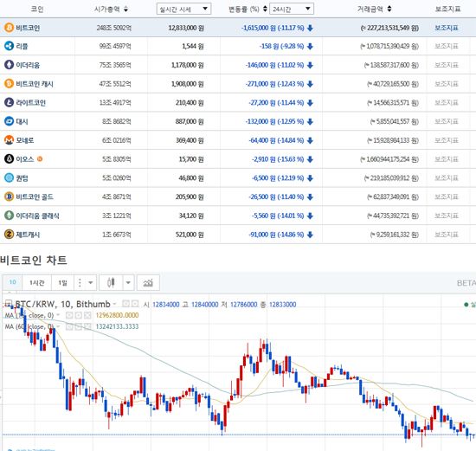Screen dimensions: 476x451
Task: Click the 보조지표 column header
Action: [x=447, y=9]
